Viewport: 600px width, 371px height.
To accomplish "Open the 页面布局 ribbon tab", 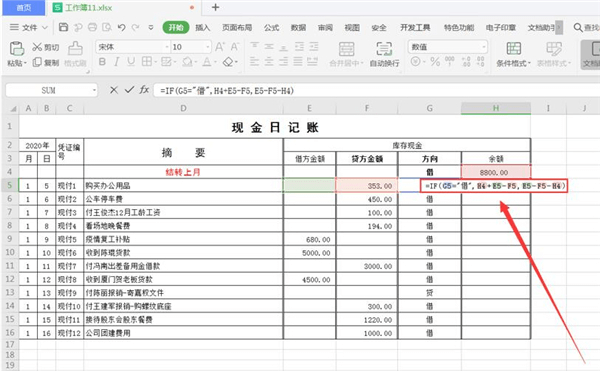I will pos(237,27).
